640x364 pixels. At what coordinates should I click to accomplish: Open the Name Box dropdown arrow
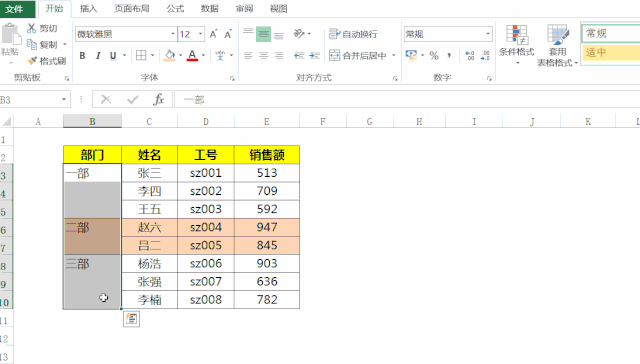pos(64,100)
